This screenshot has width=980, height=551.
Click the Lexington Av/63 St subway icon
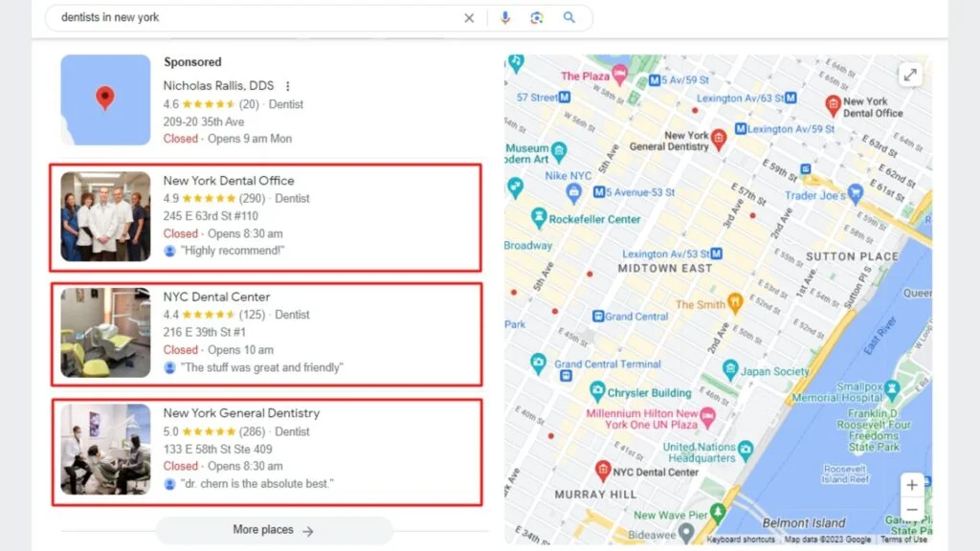click(x=791, y=98)
